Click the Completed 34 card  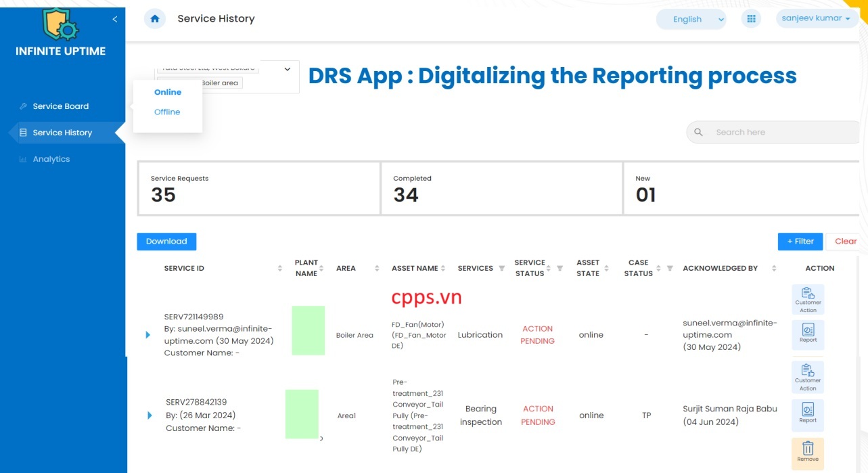(501, 188)
